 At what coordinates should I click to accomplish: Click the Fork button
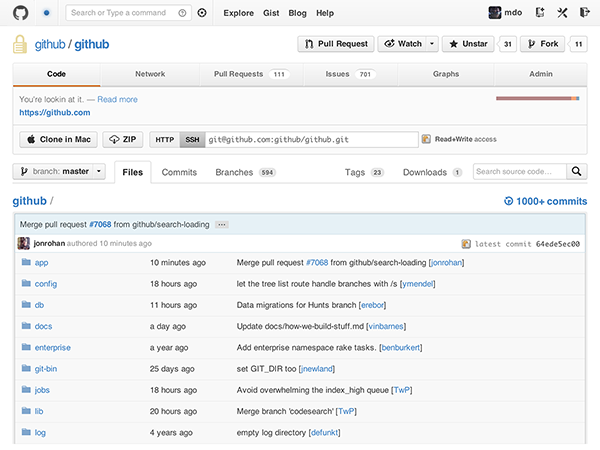(542, 44)
